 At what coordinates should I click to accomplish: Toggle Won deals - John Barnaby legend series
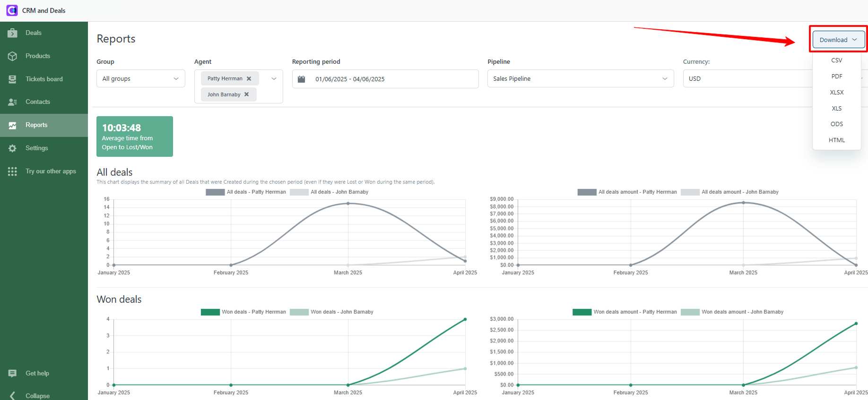331,312
